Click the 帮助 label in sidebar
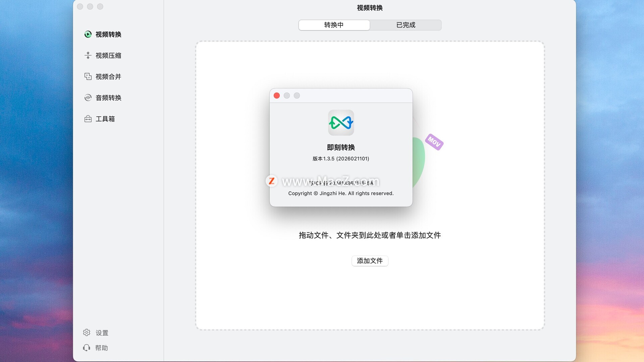Screen dimensions: 644x362 [x=102, y=348]
